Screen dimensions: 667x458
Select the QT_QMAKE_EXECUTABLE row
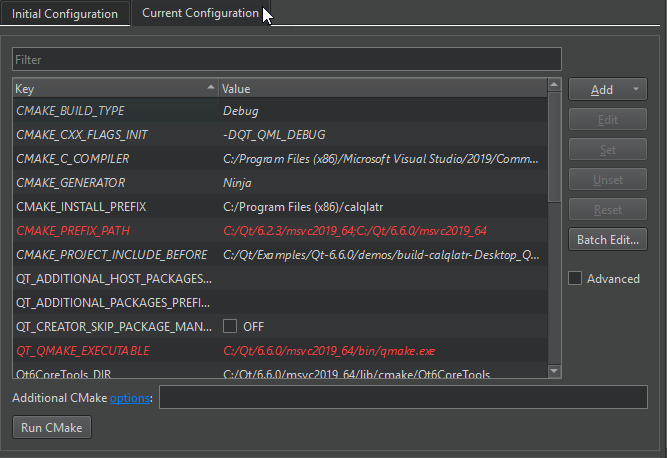pyautogui.click(x=82, y=351)
